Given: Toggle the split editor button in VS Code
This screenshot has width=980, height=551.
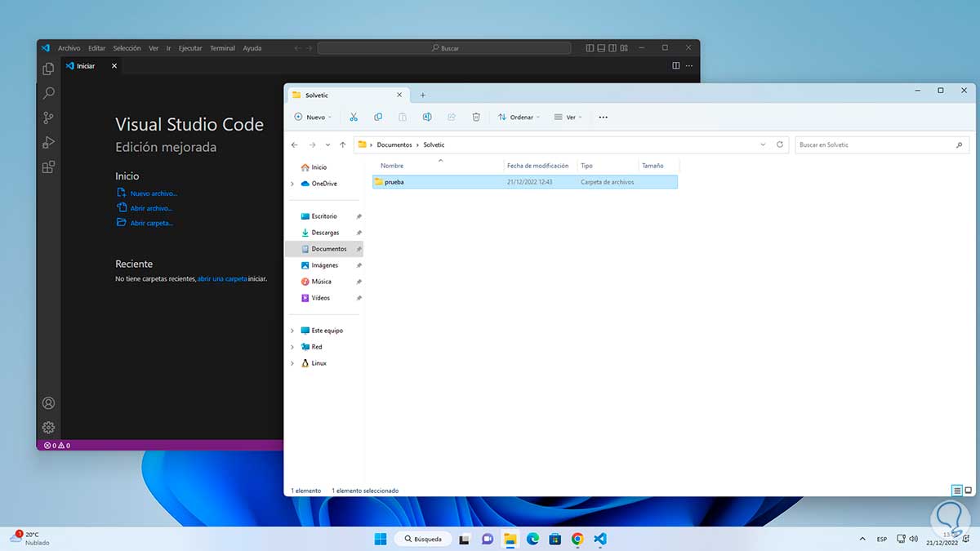Looking at the screenshot, I should (675, 65).
